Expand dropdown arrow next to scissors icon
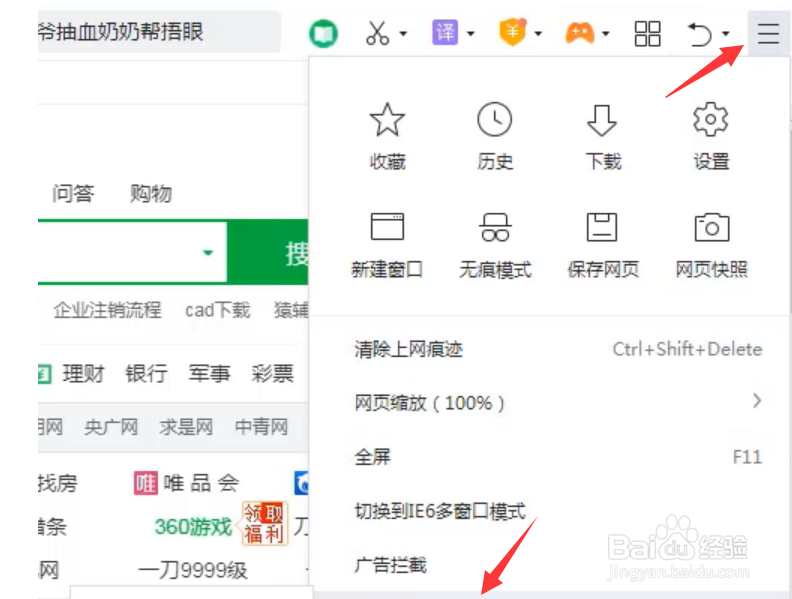792x599 pixels. [403, 34]
